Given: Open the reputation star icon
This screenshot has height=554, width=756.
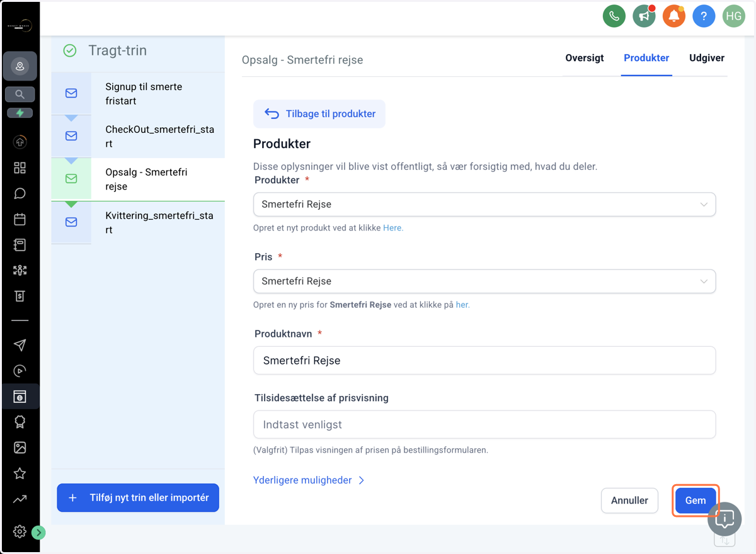Looking at the screenshot, I should tap(20, 473).
